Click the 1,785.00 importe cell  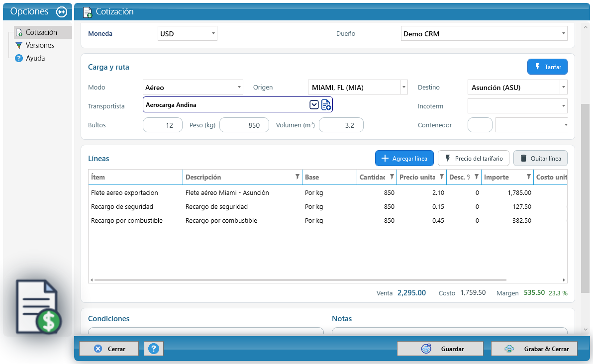[507, 193]
